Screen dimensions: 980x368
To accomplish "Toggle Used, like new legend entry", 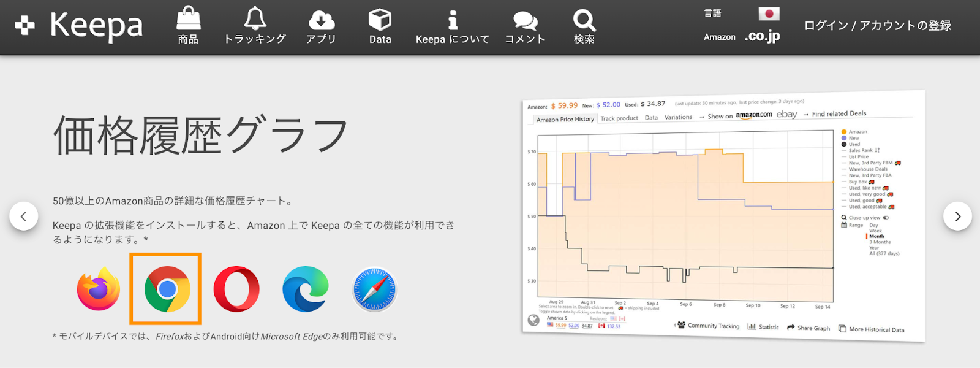I will pos(865,188).
